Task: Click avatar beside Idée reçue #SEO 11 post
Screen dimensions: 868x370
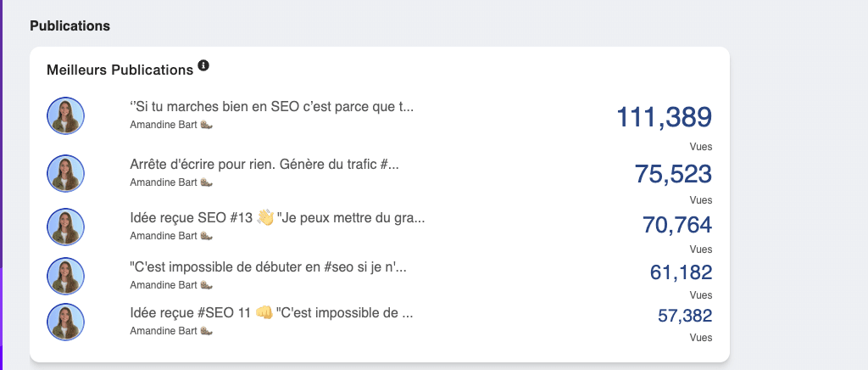Action: pos(65,322)
